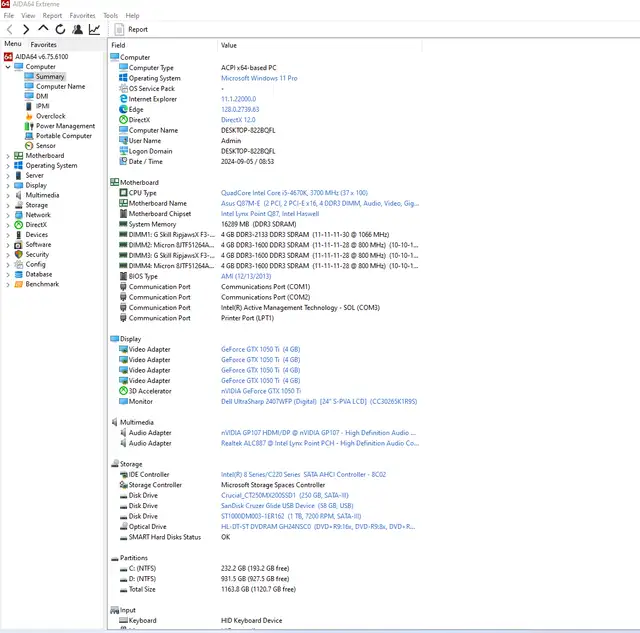Screen dimensions: 640x633
Task: Open the HL-DT-ST DVDRAM optical drive link
Action: point(318,526)
